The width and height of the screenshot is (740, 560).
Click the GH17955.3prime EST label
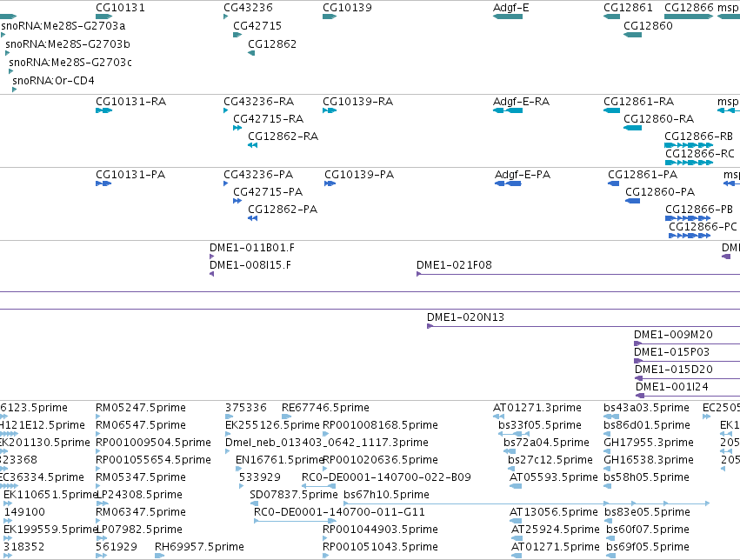point(649,443)
